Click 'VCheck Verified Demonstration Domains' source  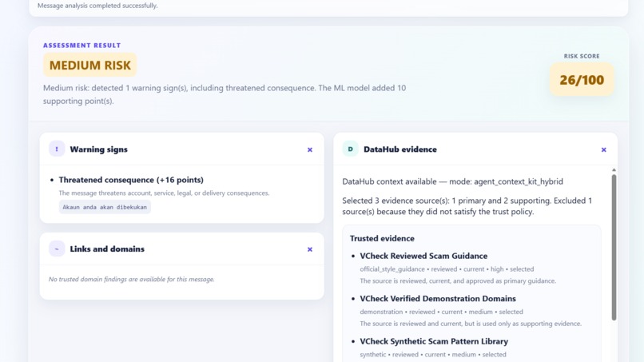(438, 298)
